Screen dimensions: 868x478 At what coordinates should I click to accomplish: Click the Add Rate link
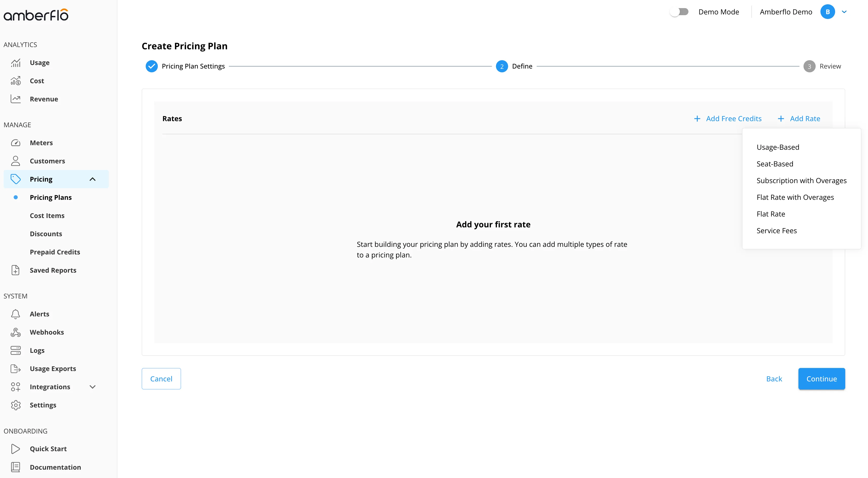pos(805,119)
